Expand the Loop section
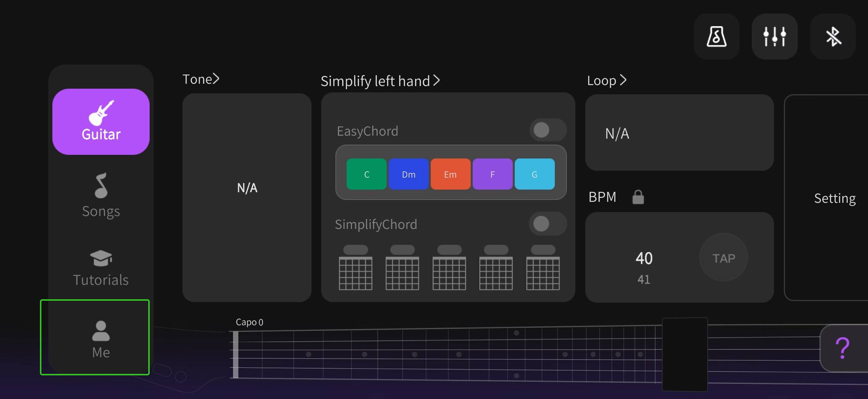868x399 pixels. pos(607,80)
